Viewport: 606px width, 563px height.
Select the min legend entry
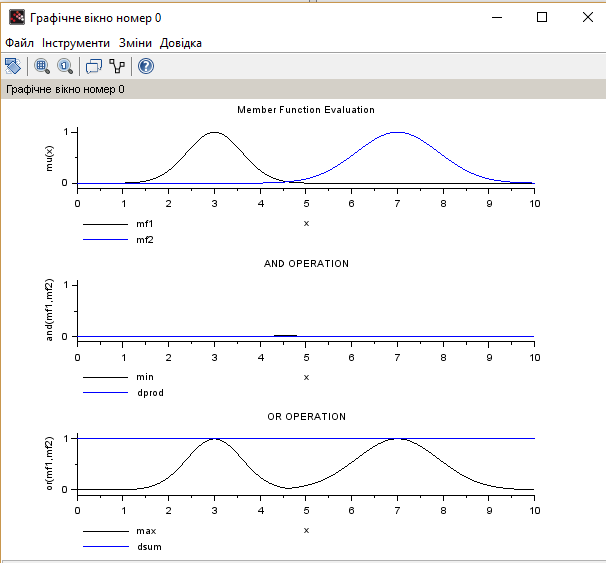click(x=118, y=377)
